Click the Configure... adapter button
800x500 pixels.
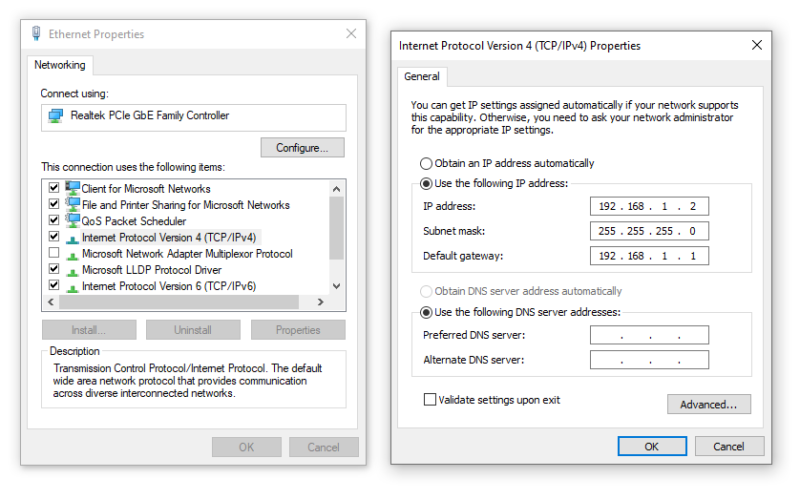point(302,148)
